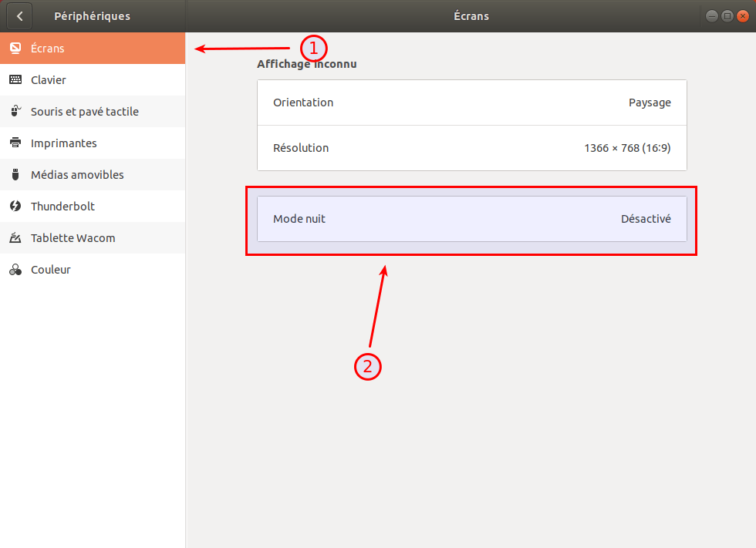The width and height of the screenshot is (756, 548).
Task: Click the mouse icon beside Souris et pavé tactile
Action: (x=15, y=112)
